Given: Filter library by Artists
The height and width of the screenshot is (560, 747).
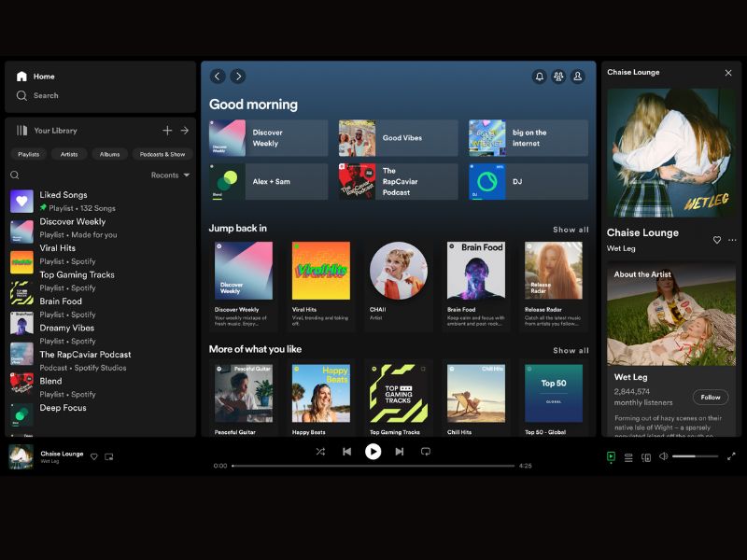Looking at the screenshot, I should [69, 154].
